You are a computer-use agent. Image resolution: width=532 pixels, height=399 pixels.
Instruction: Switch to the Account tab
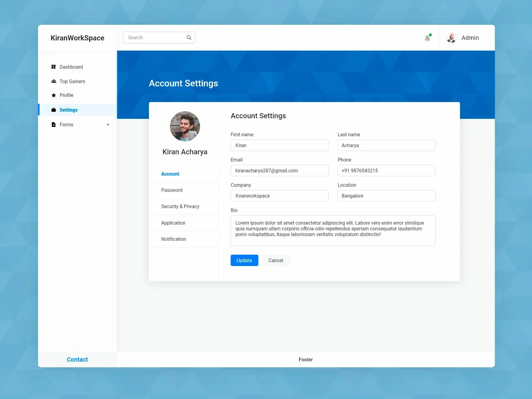(184, 174)
